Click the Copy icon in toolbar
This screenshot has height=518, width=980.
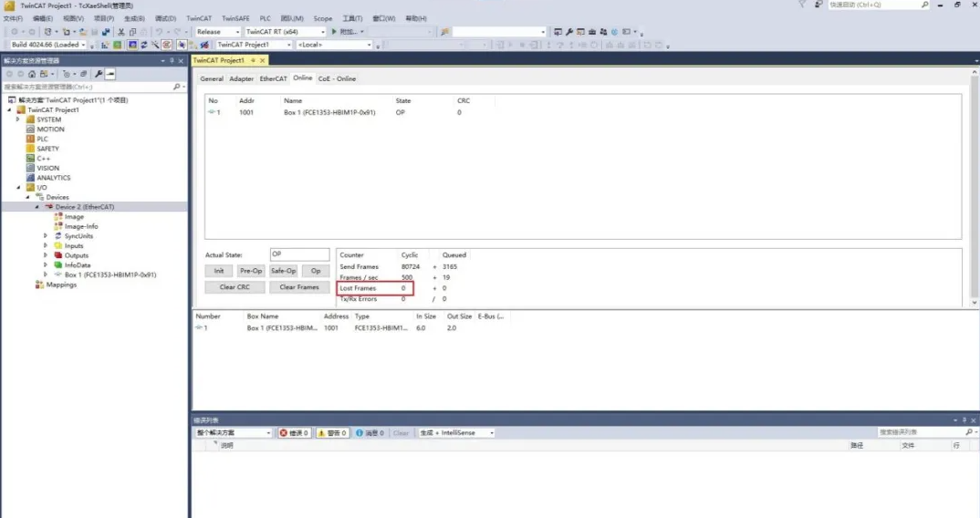click(x=132, y=32)
